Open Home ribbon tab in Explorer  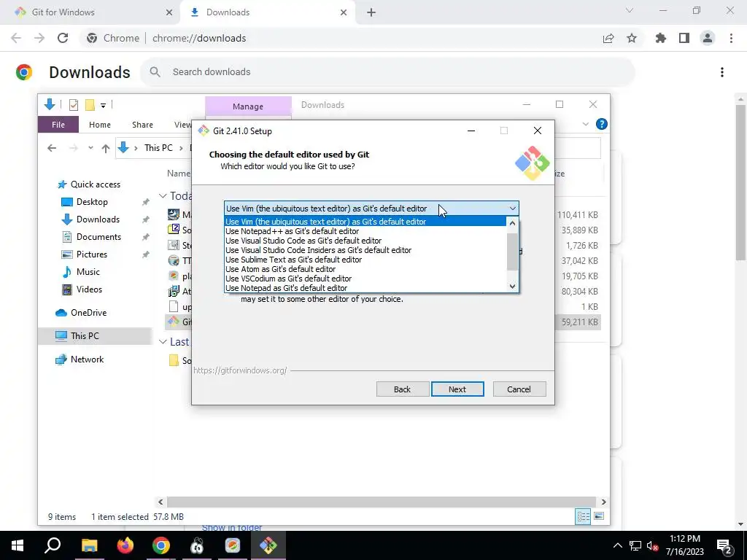[99, 125]
